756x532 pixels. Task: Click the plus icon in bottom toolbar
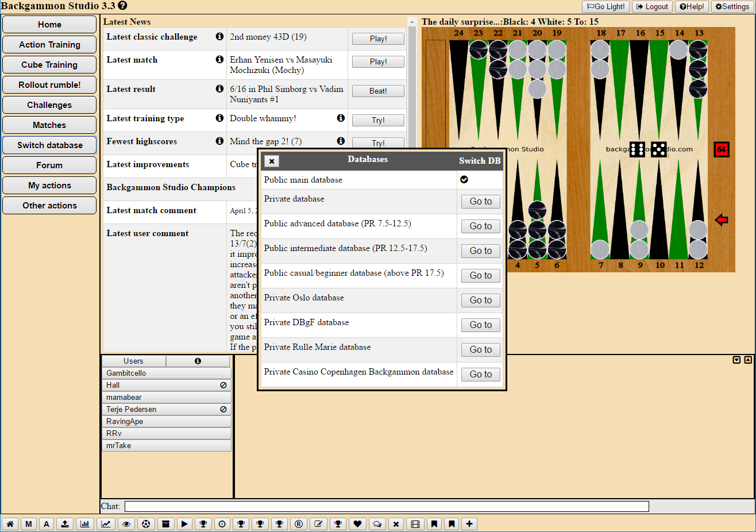point(469,524)
